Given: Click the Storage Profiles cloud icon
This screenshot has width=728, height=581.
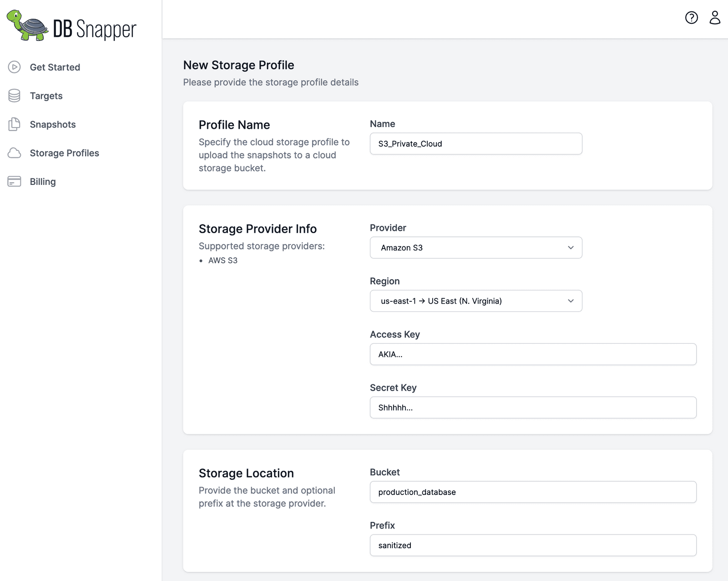Looking at the screenshot, I should pyautogui.click(x=14, y=153).
